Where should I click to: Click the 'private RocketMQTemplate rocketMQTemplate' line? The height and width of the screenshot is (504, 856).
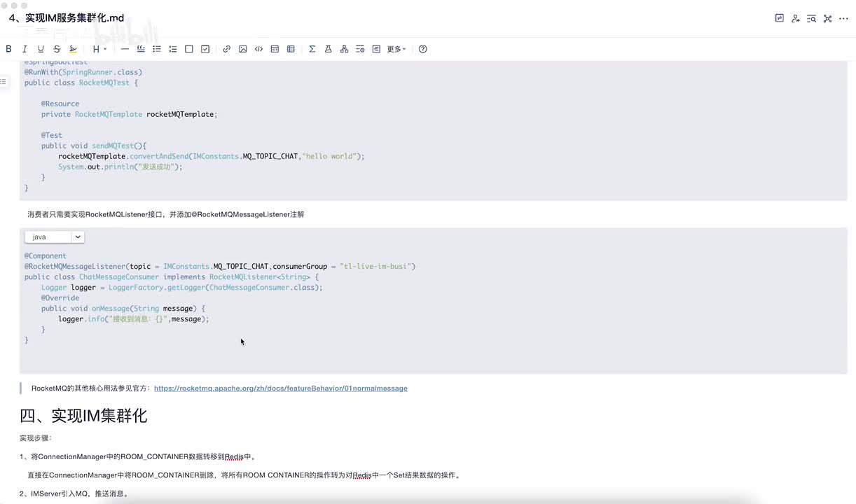[130, 114]
